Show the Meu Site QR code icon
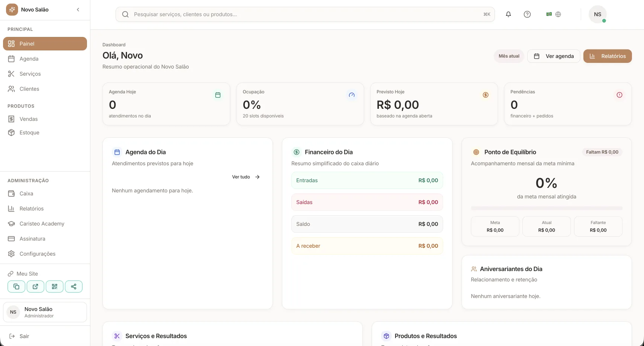Image resolution: width=644 pixels, height=346 pixels. [55, 287]
